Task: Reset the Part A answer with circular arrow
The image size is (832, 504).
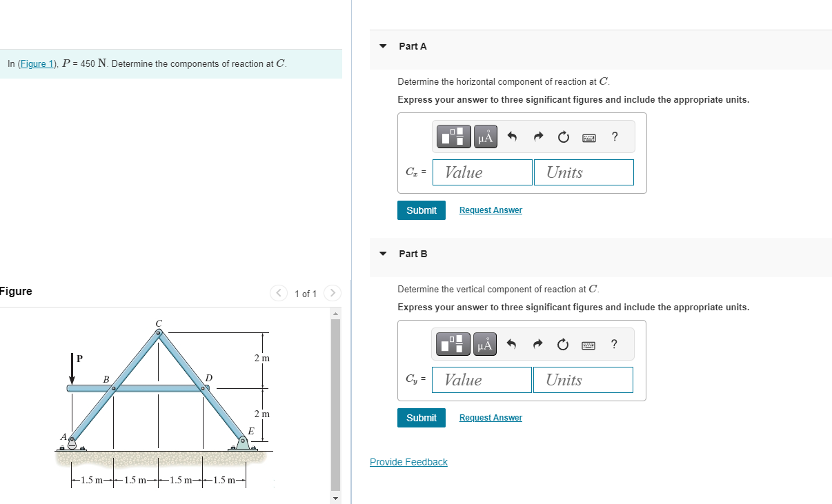Action: click(563, 136)
